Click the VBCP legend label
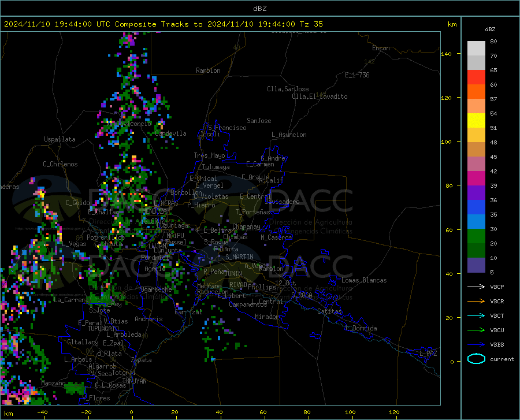 pyautogui.click(x=497, y=287)
